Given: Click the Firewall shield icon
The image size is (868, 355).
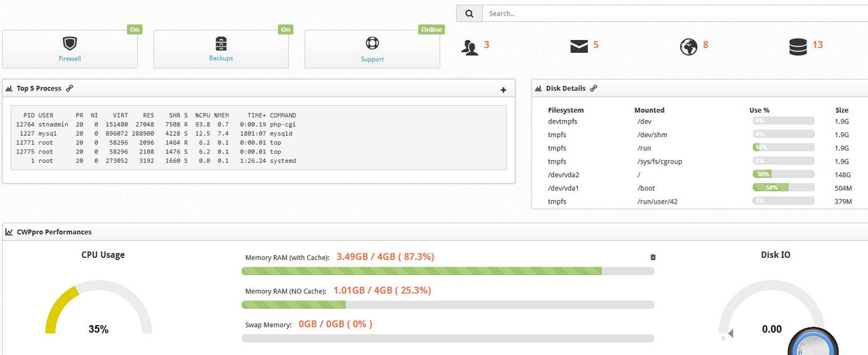Looking at the screenshot, I should tap(70, 43).
